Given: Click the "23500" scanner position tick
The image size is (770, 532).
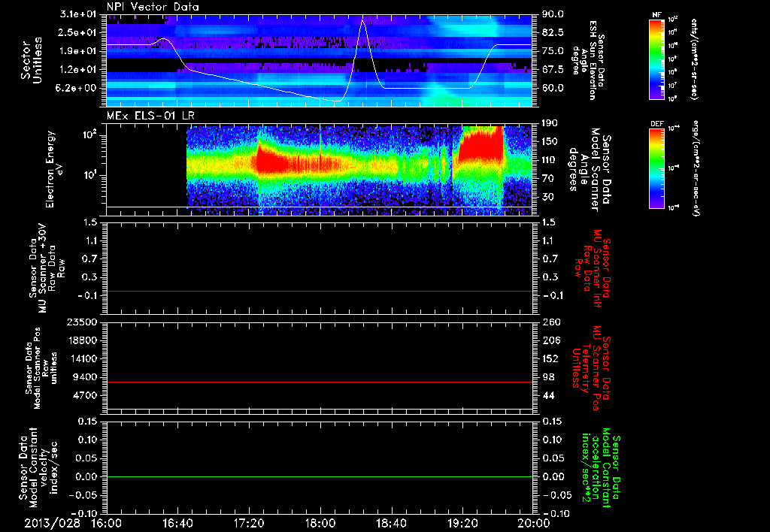Looking at the screenshot, I should coord(81,322).
